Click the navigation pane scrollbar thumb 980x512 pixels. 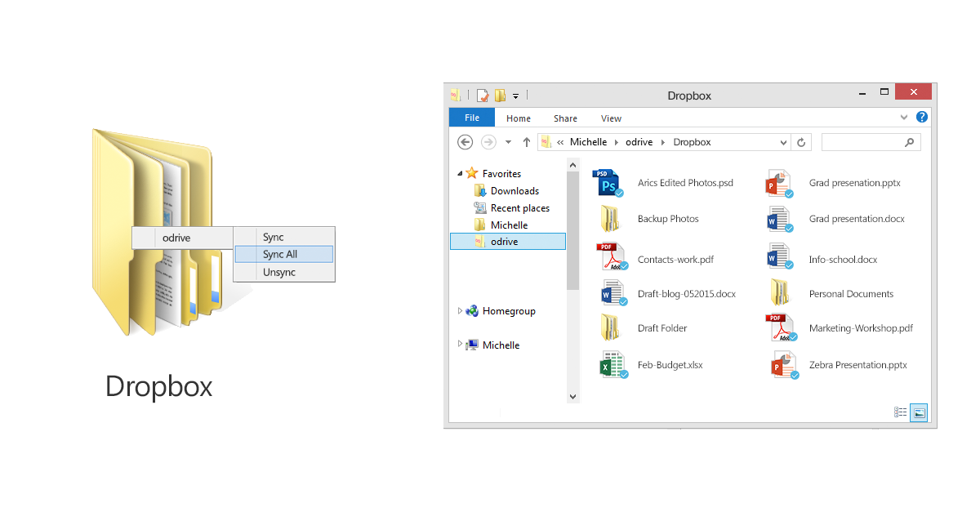coord(572,230)
